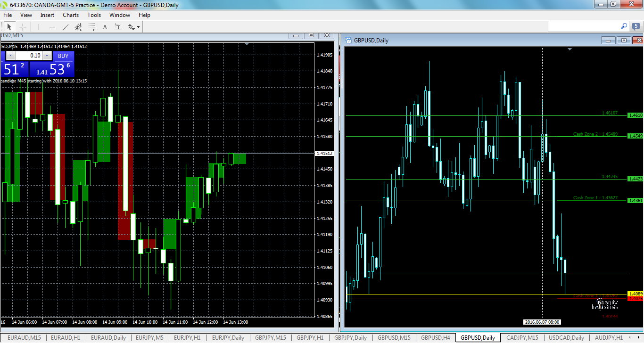Decrease trade volume with the down stepper
This screenshot has height=343, width=644.
pyautogui.click(x=10, y=56)
